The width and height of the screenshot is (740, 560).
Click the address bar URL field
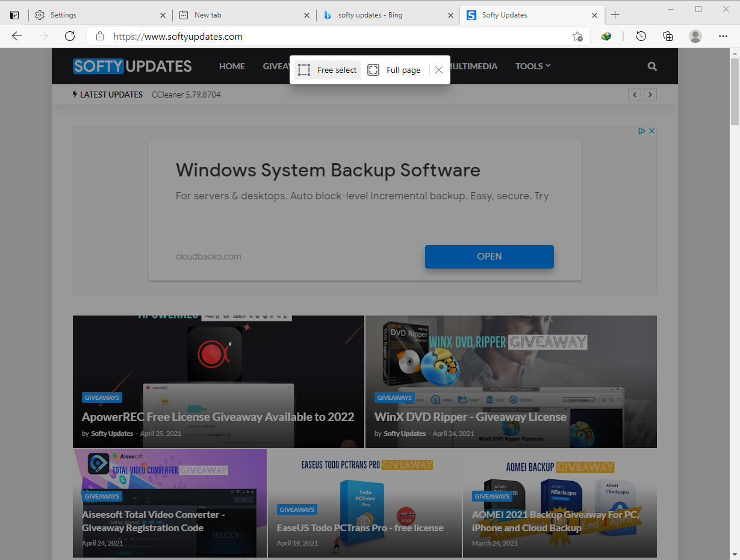(x=337, y=36)
